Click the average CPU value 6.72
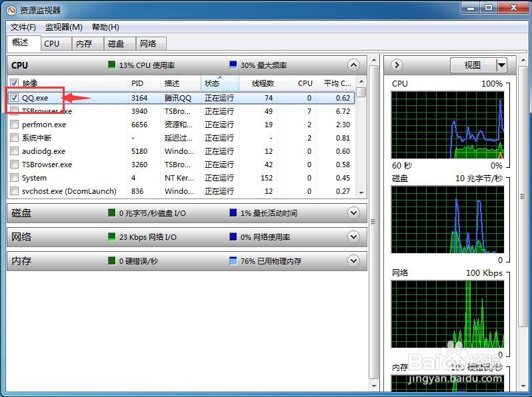 coord(343,111)
